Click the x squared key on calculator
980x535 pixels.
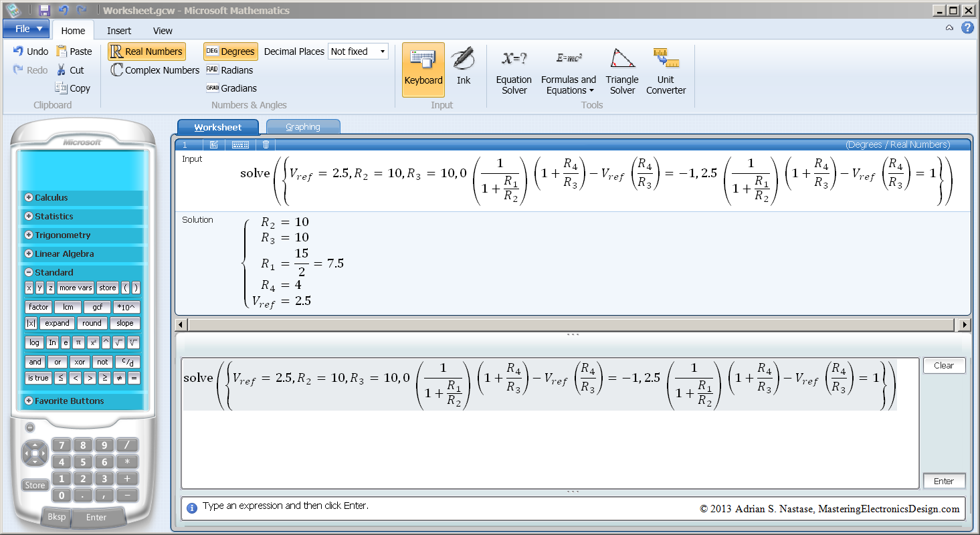93,342
